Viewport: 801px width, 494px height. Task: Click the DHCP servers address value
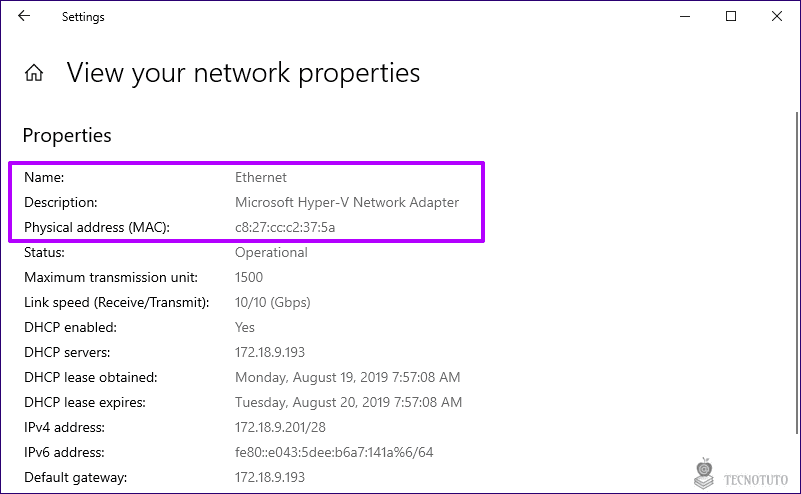[270, 352]
